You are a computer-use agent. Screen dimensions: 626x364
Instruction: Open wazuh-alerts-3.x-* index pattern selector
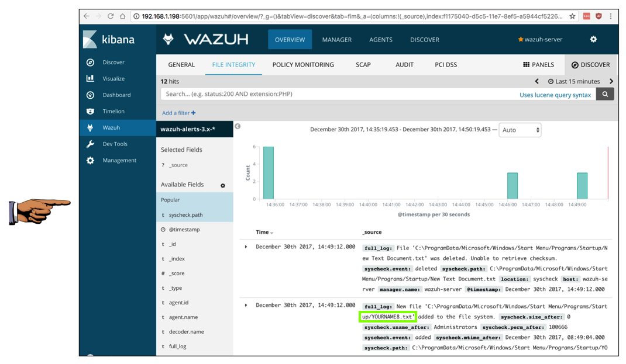pos(194,129)
